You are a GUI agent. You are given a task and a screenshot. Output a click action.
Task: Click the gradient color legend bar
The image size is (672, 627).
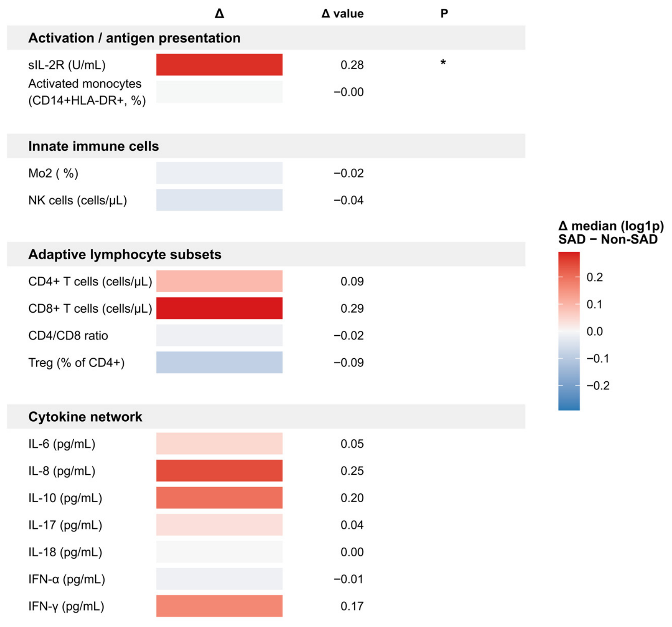pyautogui.click(x=569, y=331)
